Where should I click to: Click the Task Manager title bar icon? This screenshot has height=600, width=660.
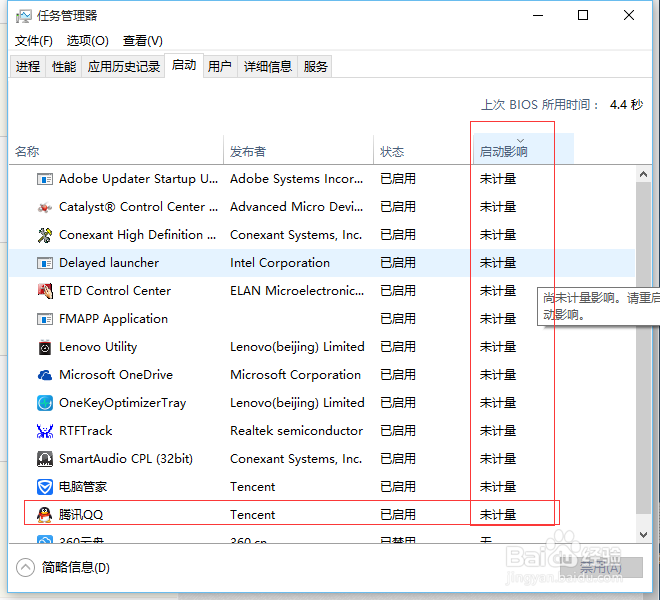(24, 16)
